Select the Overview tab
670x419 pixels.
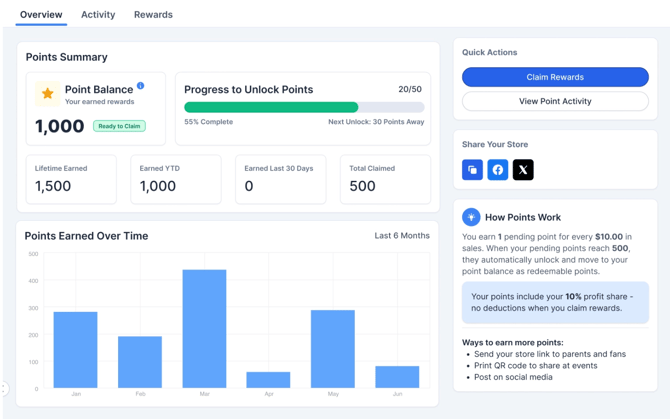pyautogui.click(x=41, y=15)
